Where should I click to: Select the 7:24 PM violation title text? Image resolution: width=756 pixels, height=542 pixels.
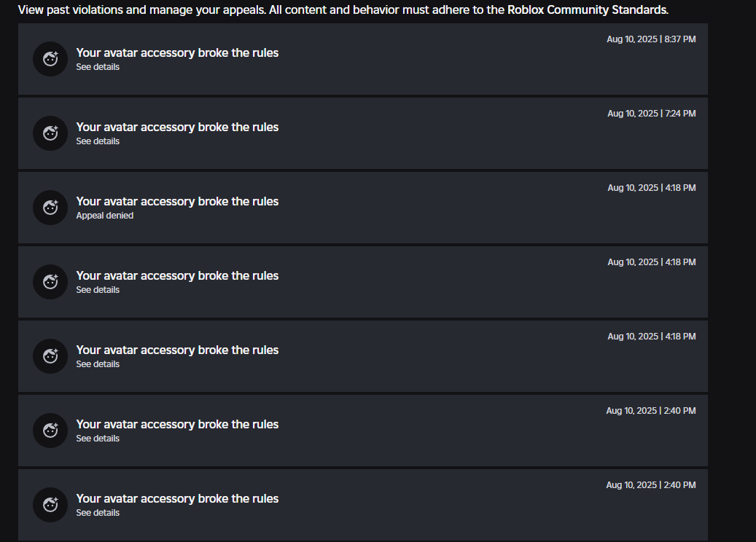pyautogui.click(x=177, y=127)
